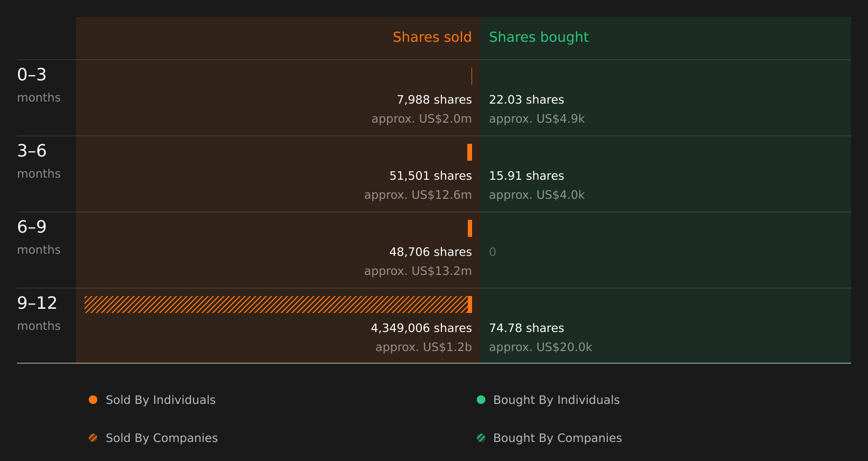Click the 3–6 months orange sold bar

[469, 152]
